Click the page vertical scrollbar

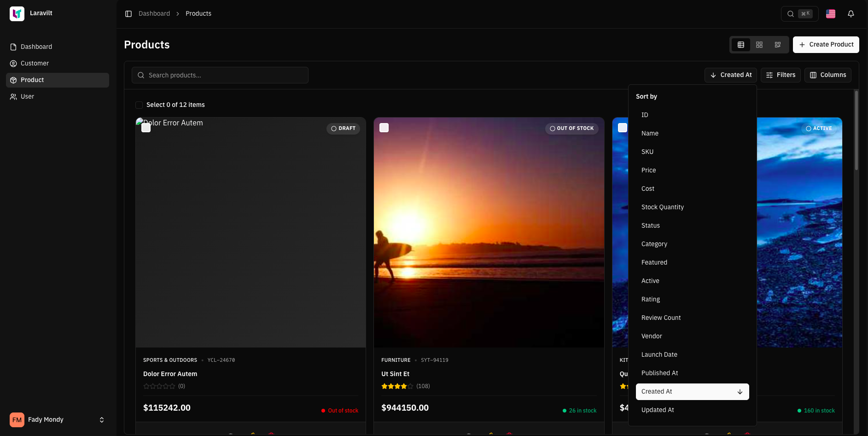coord(856,130)
